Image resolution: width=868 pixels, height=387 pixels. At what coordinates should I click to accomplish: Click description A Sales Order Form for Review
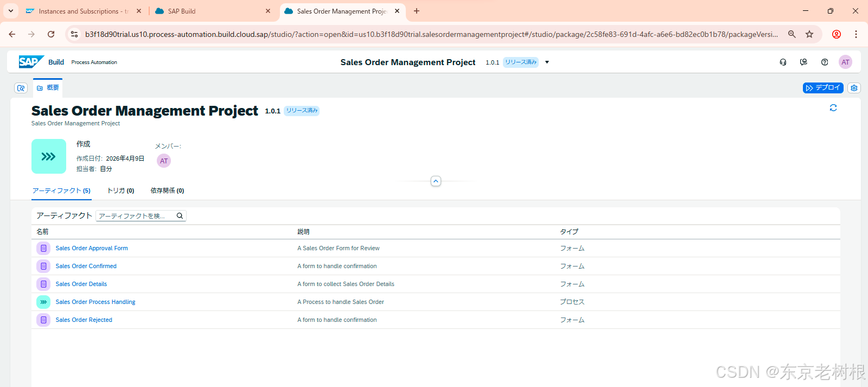[x=339, y=248]
